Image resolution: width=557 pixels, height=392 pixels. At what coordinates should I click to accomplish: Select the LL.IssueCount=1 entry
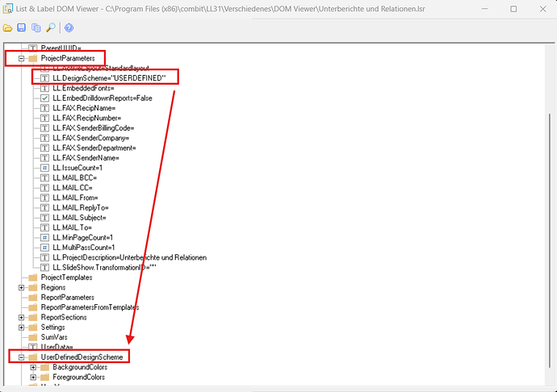pyautogui.click(x=77, y=168)
